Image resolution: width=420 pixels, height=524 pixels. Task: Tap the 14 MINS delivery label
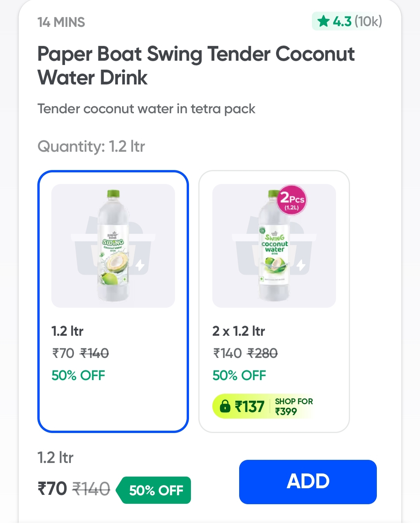click(61, 22)
